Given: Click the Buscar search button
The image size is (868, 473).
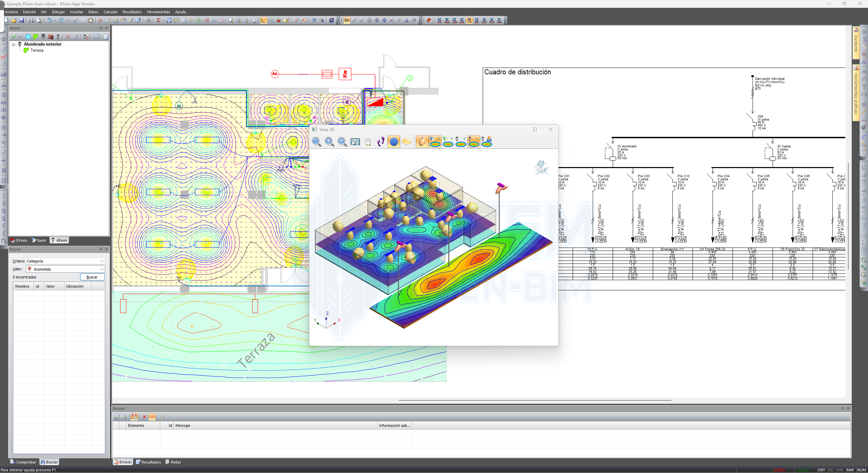Looking at the screenshot, I should click(x=92, y=277).
